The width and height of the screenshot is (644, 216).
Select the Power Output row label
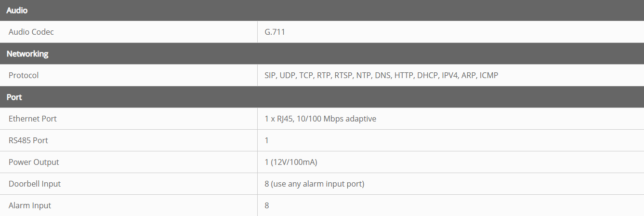pyautogui.click(x=34, y=162)
